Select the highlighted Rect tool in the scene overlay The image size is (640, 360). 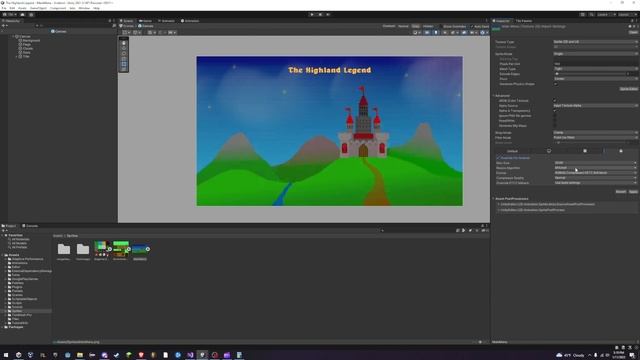pos(124,64)
